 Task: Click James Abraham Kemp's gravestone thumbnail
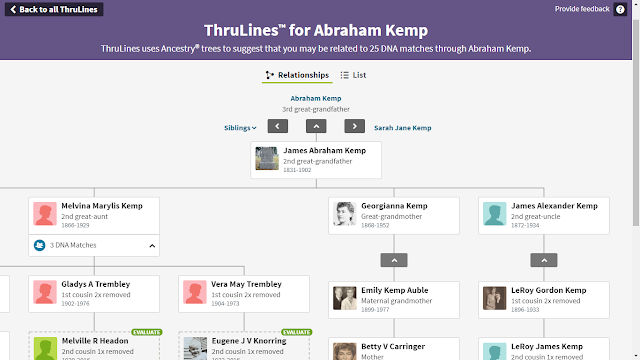[x=267, y=158]
